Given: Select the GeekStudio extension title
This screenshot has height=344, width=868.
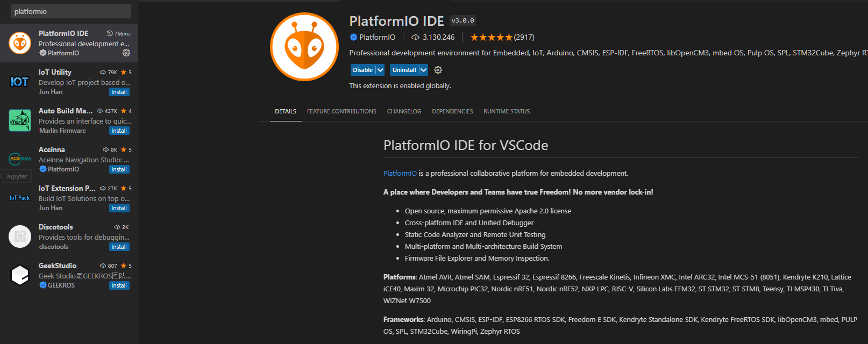Looking at the screenshot, I should coord(58,266).
